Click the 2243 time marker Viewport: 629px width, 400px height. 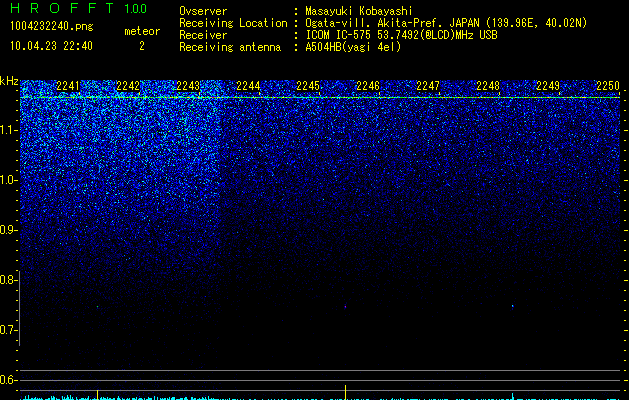pos(188,86)
